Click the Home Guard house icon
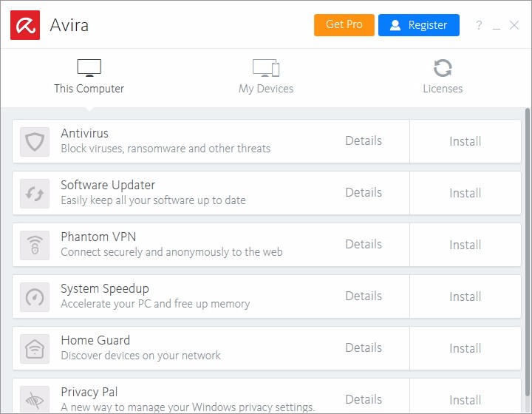 (x=35, y=348)
